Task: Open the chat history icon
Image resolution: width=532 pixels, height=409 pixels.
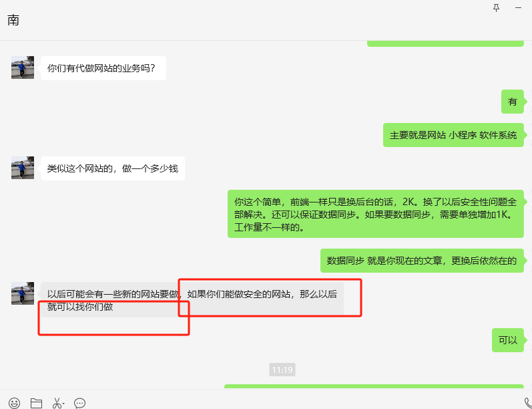Action: pos(79,403)
